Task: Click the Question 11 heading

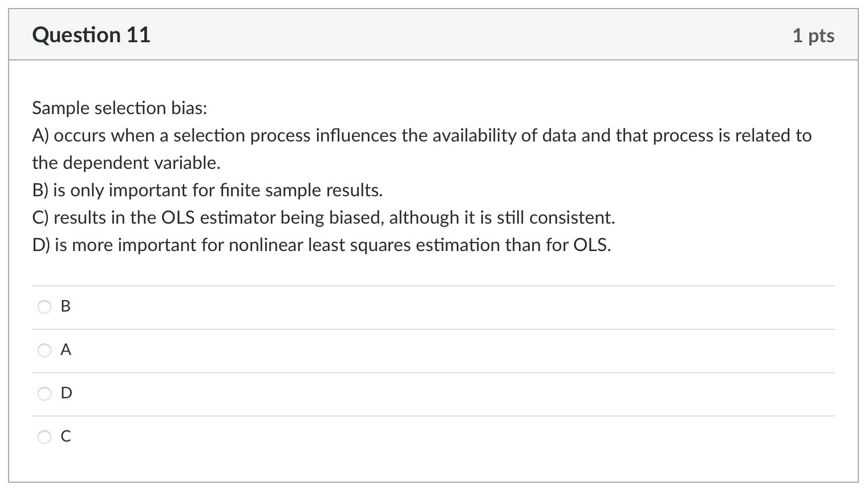Action: pos(91,35)
